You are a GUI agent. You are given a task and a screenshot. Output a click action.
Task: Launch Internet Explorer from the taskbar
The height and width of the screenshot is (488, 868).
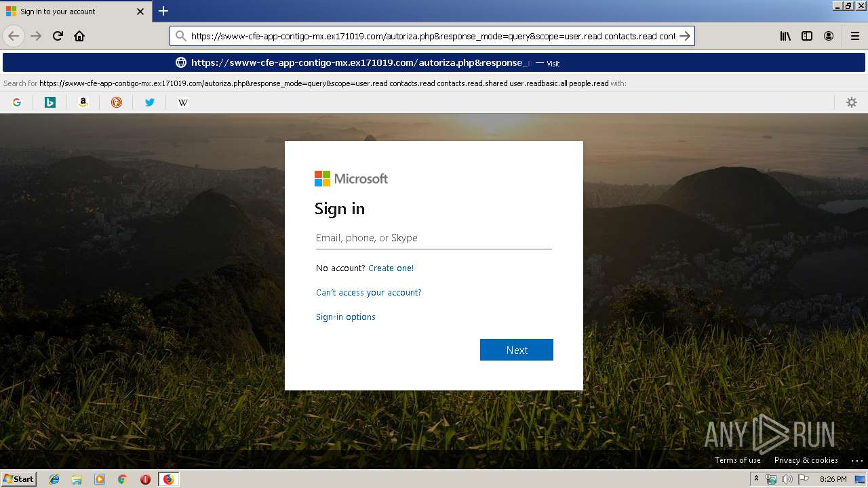click(54, 479)
